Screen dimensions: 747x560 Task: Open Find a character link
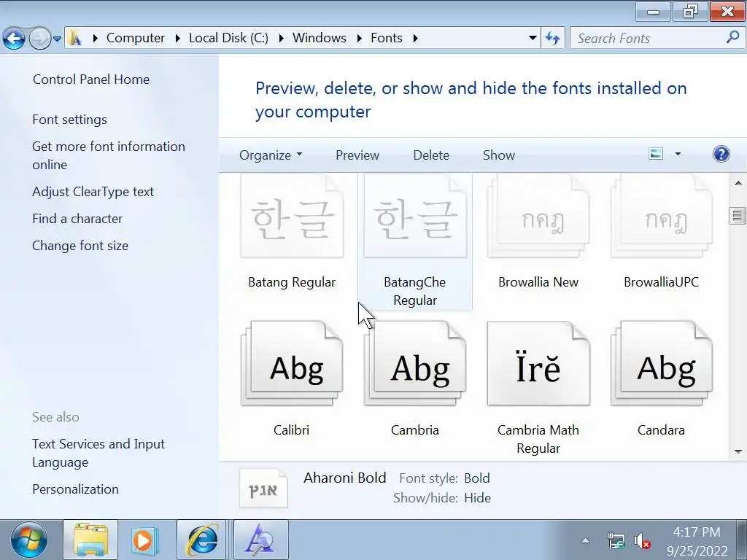click(77, 219)
